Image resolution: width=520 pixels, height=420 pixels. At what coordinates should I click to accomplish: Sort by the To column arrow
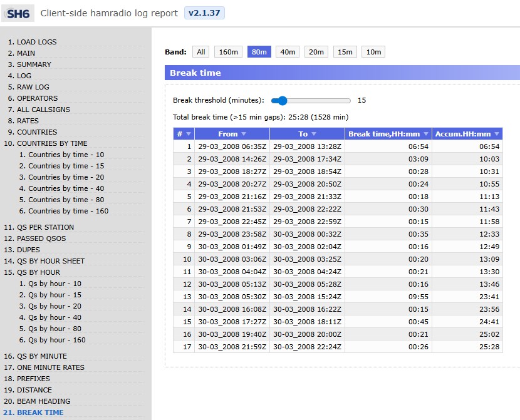[314, 134]
